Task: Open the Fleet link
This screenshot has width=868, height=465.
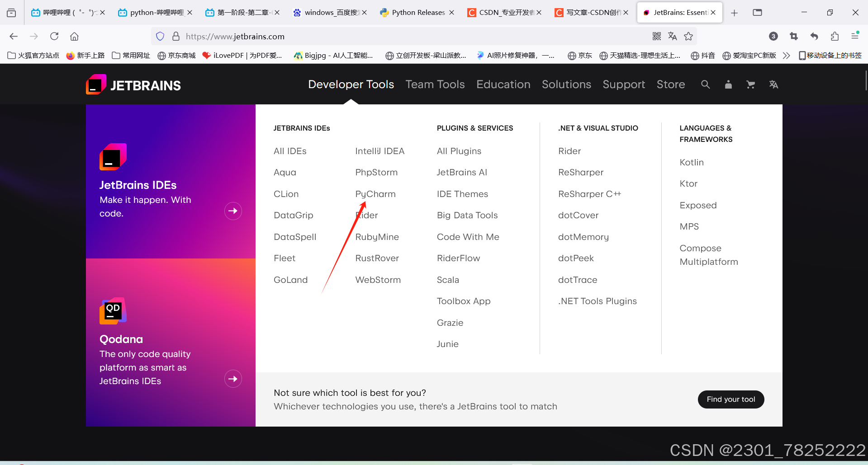Action: pyautogui.click(x=285, y=258)
